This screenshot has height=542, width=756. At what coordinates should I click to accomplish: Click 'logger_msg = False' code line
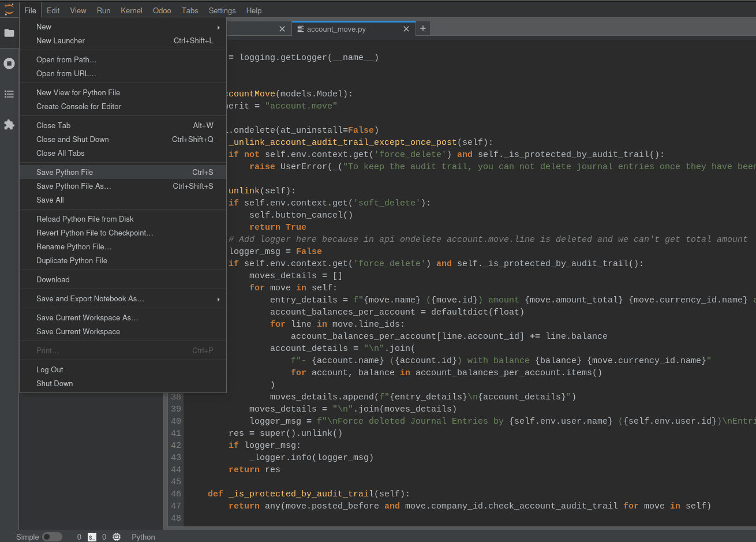point(275,251)
